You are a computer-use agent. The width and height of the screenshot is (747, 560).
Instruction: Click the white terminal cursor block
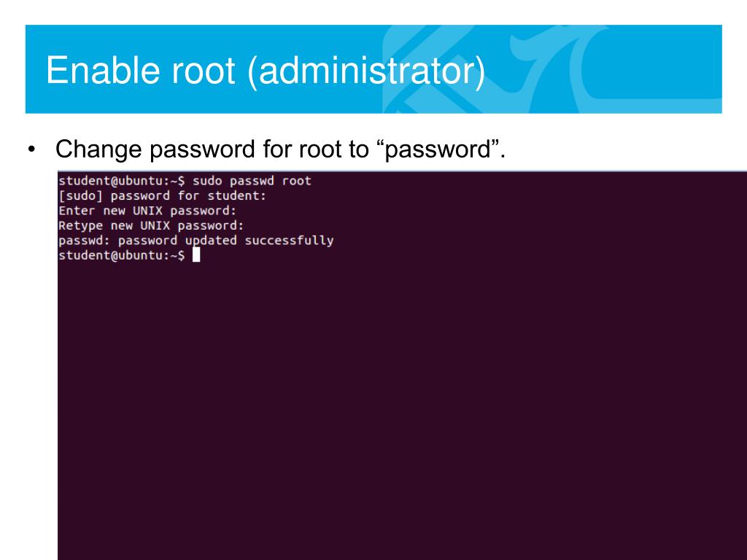coord(196,255)
